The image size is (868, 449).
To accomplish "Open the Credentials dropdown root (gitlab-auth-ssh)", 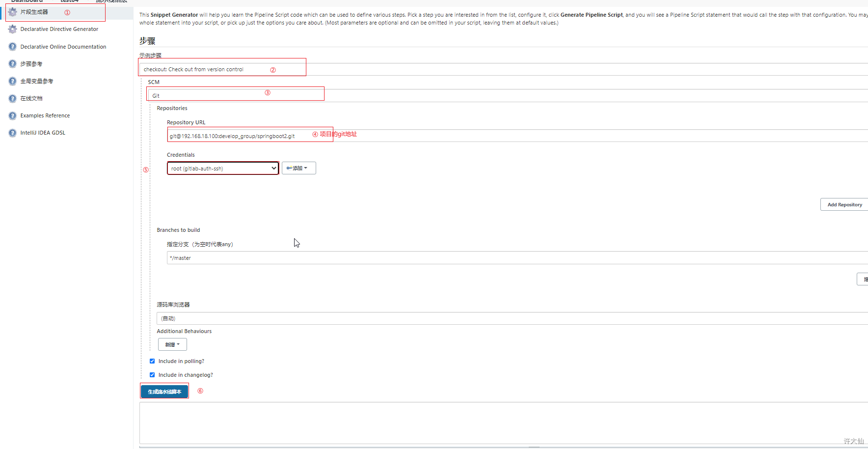I will (223, 168).
